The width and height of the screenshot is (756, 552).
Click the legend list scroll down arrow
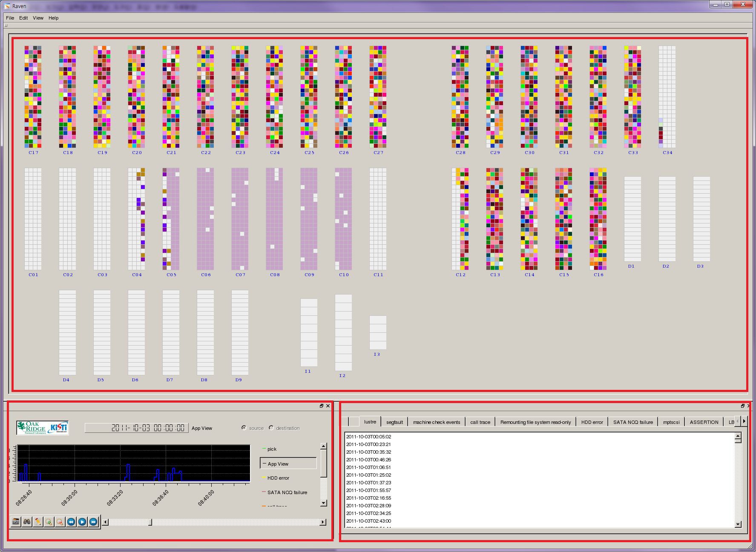(x=324, y=503)
